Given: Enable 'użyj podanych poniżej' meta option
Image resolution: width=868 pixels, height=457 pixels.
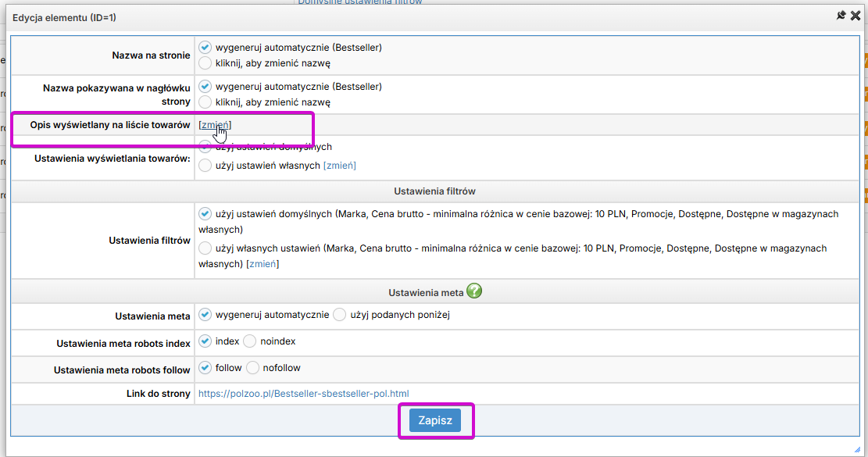Looking at the screenshot, I should (339, 315).
